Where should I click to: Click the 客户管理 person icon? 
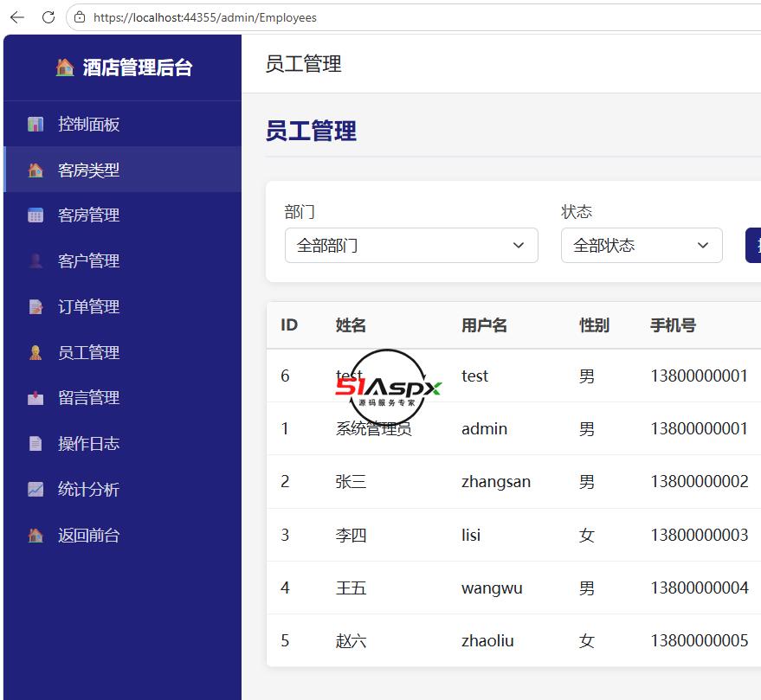35,260
